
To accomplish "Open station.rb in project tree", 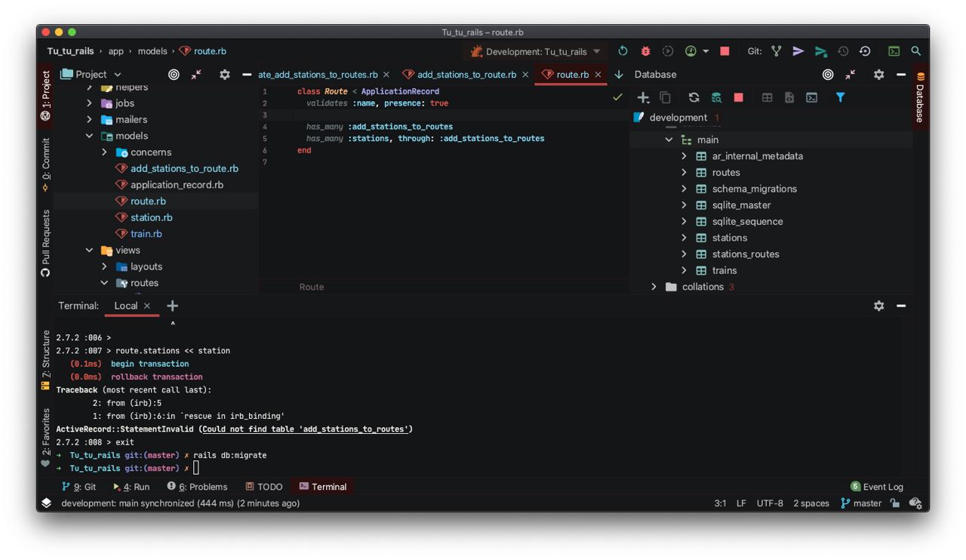I will [151, 217].
